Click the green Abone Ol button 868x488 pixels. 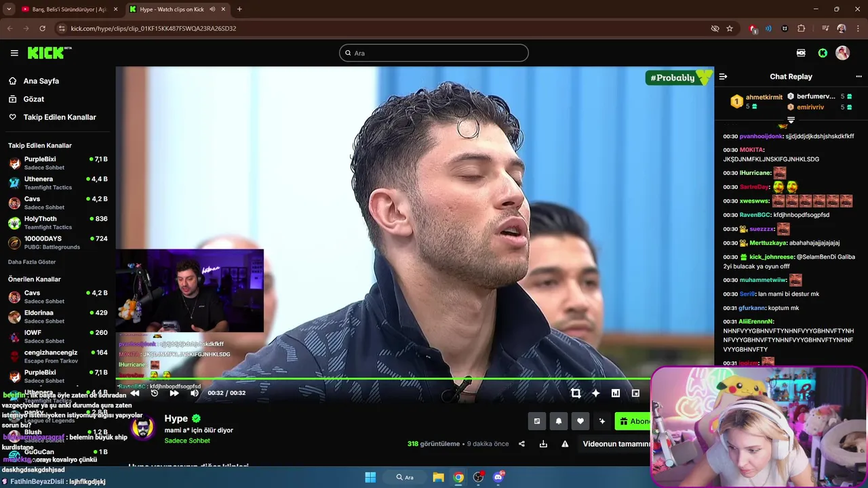click(634, 421)
